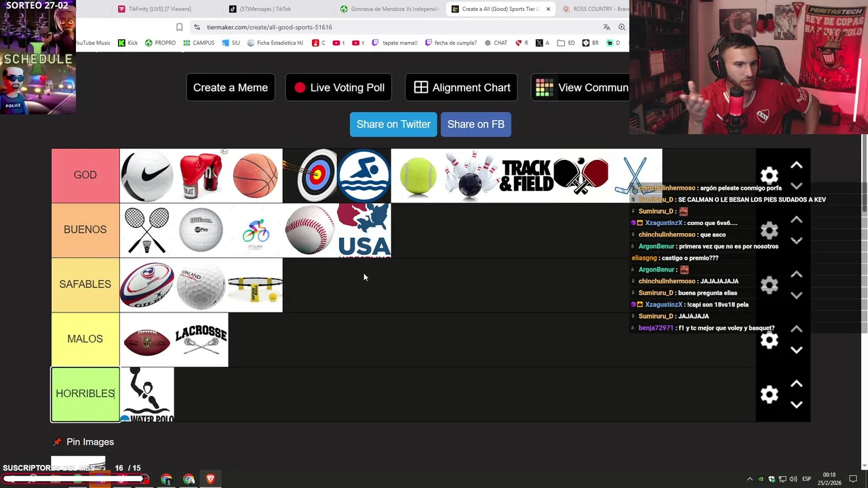Move the HORRIBLES tier down
Viewport: 868px width, 488px height.
tap(796, 405)
